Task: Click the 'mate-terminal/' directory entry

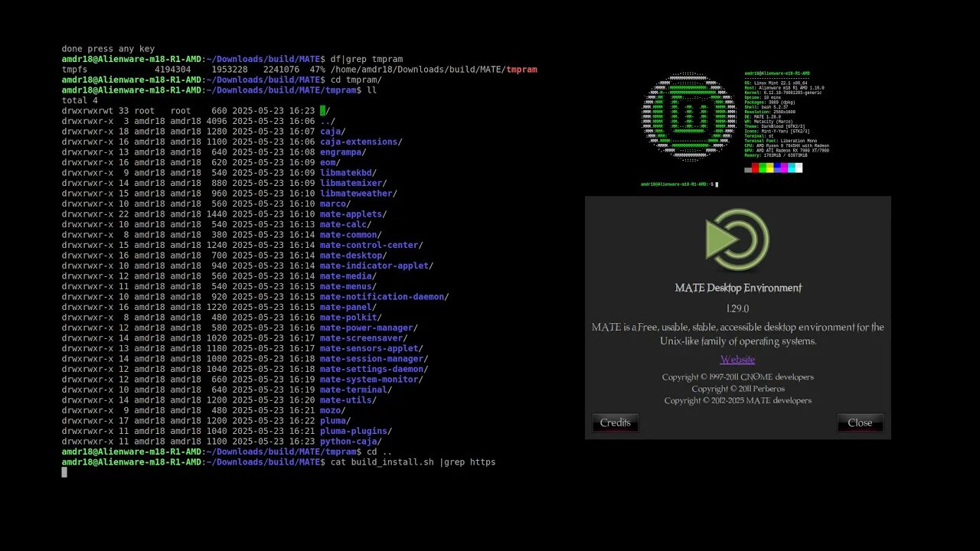Action: [x=356, y=390]
